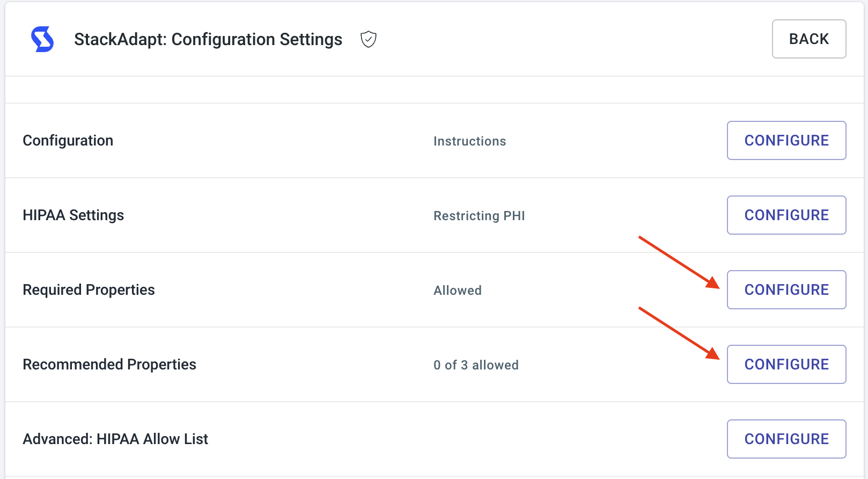
Task: Click the Allowed status text
Action: (x=458, y=291)
